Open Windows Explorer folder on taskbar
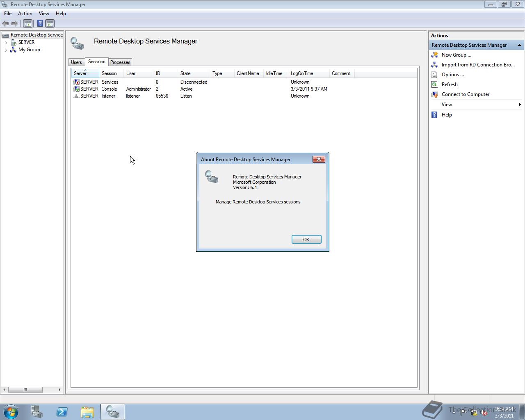This screenshot has width=525, height=420. [87, 412]
